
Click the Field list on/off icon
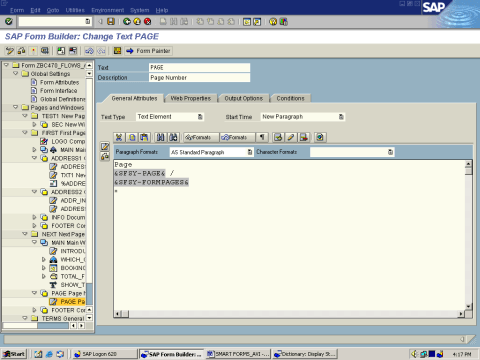point(117,51)
